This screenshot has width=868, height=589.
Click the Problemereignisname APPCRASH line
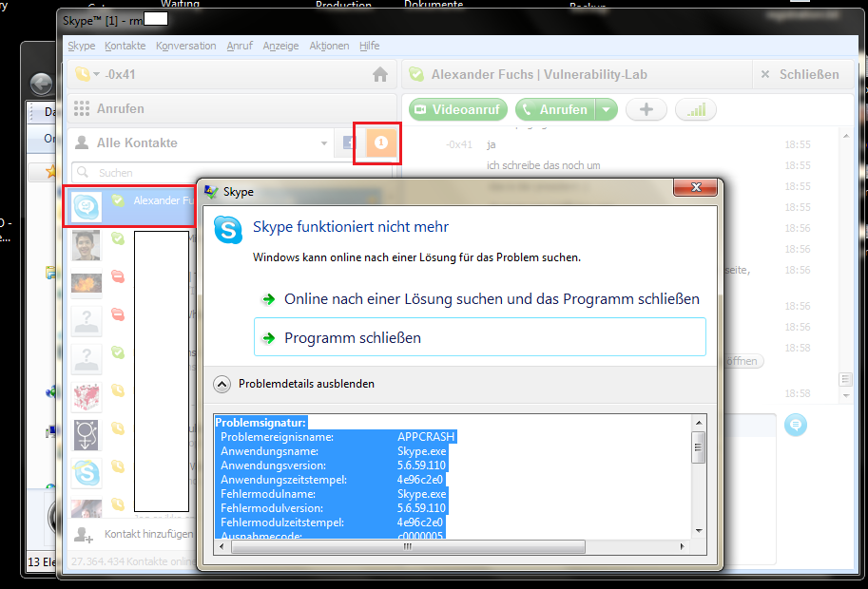338,437
